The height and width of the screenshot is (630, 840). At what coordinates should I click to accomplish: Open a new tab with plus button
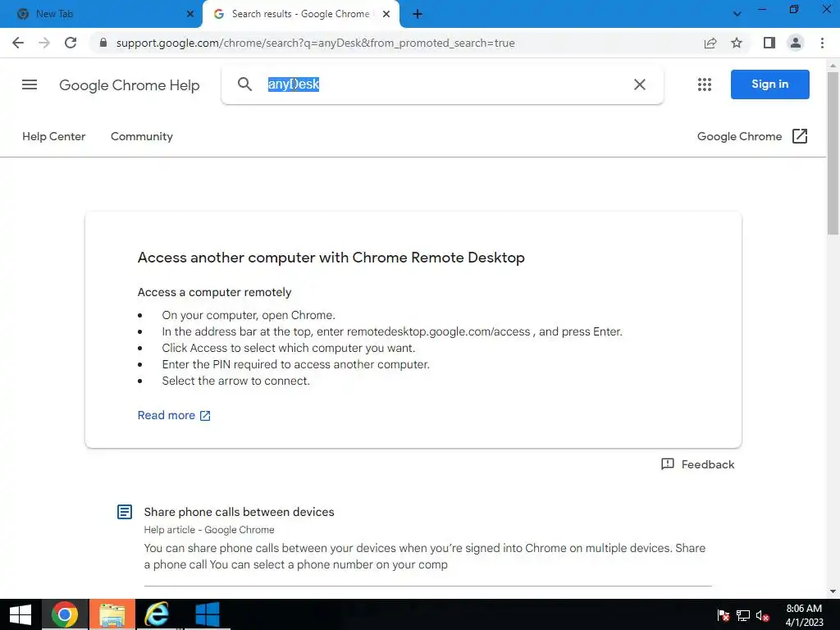418,15
